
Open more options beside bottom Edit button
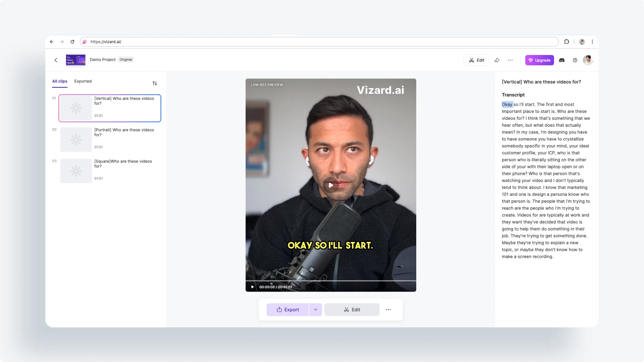[388, 310]
